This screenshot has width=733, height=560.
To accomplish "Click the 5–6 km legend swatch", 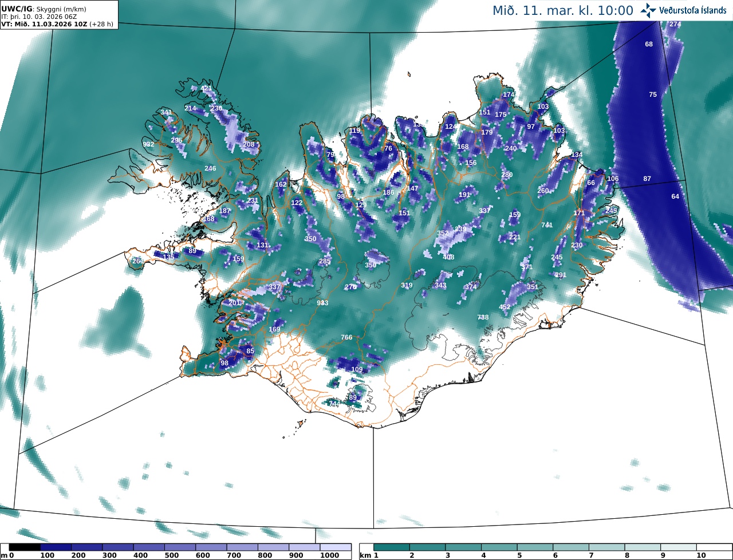I will [x=535, y=547].
